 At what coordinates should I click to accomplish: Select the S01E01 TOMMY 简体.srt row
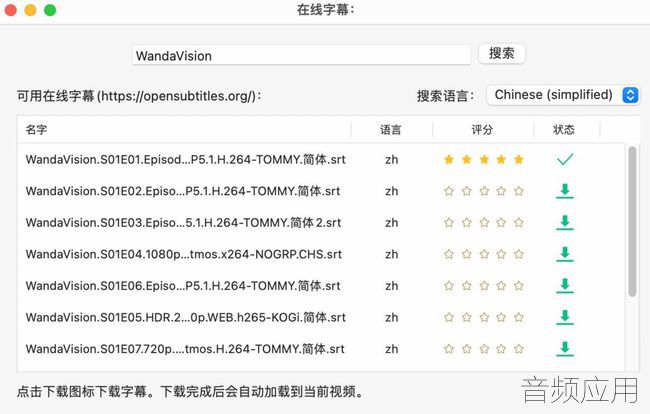(x=321, y=160)
